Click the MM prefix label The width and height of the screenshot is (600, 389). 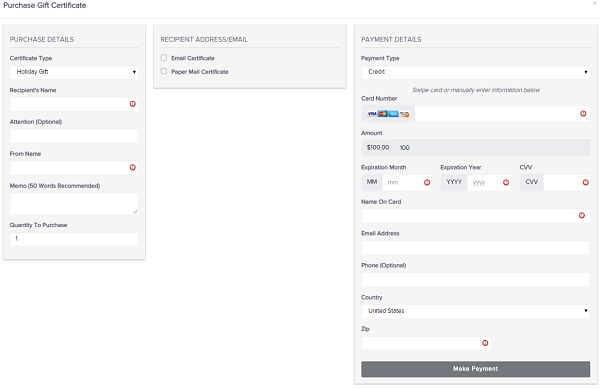[372, 182]
